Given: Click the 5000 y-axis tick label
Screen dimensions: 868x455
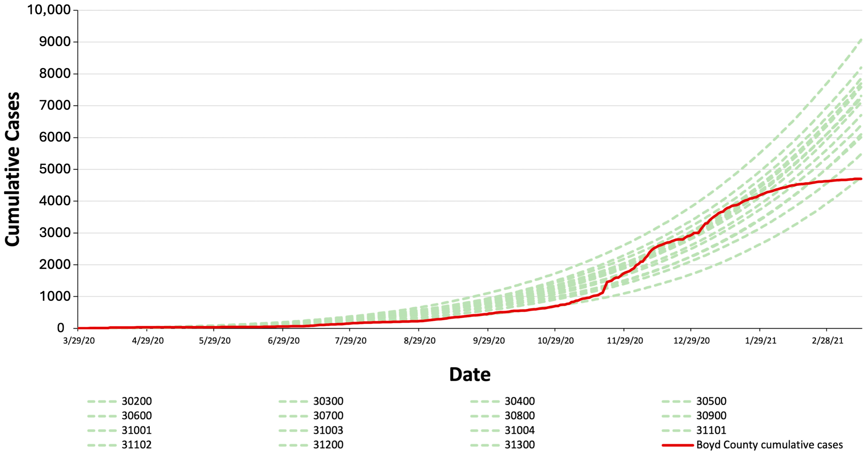Looking at the screenshot, I should tap(55, 169).
